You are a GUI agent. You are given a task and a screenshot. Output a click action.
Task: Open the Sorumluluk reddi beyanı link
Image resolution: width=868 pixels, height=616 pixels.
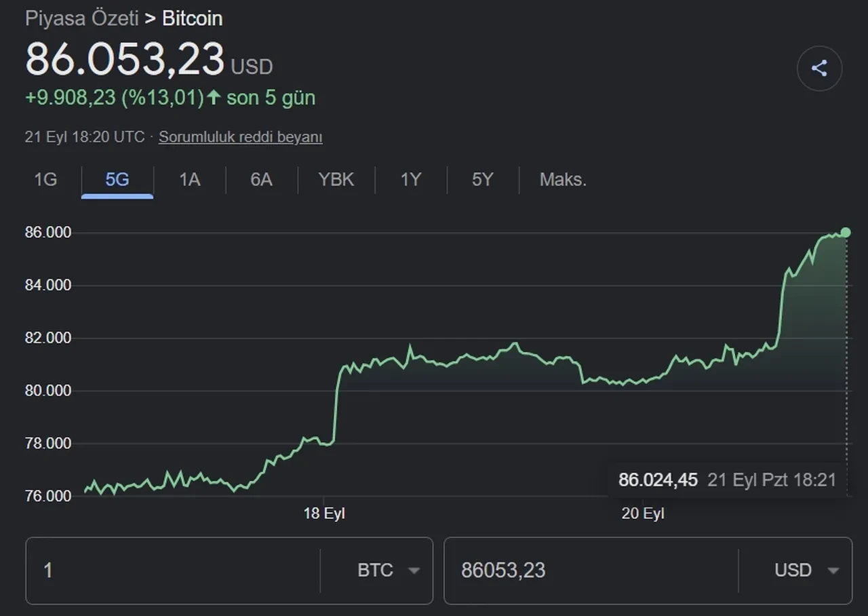[x=240, y=137]
